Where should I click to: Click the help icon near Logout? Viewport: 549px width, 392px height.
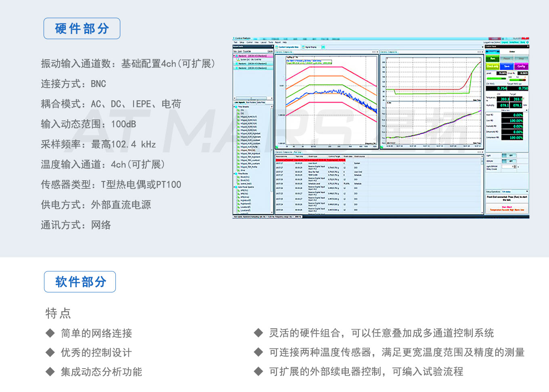click(x=527, y=42)
